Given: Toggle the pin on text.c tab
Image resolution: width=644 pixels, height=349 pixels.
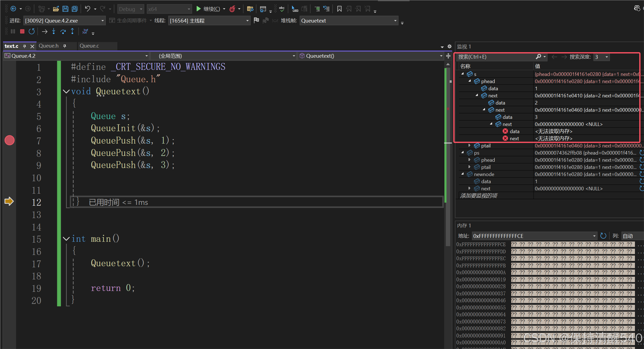Looking at the screenshot, I should coord(24,46).
